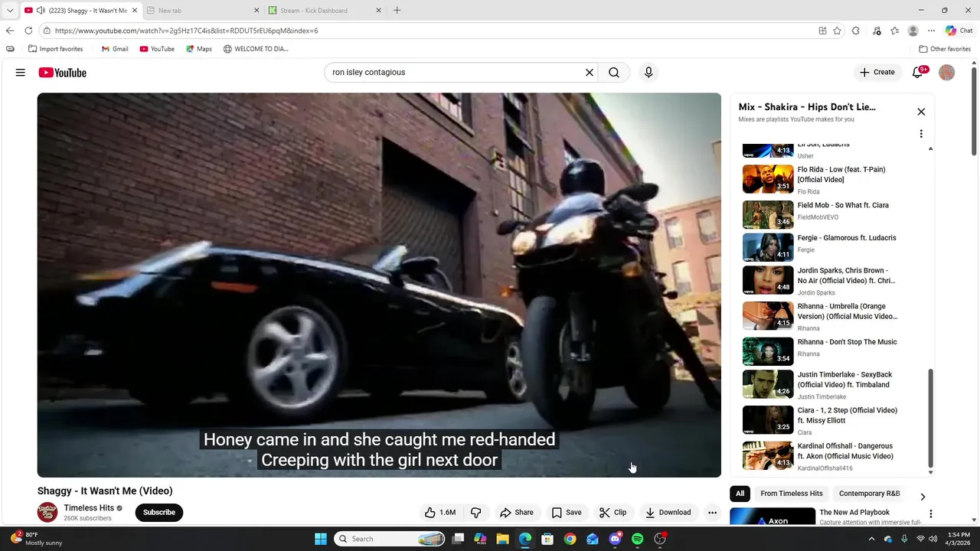Image resolution: width=980 pixels, height=551 pixels.
Task: Open browser Extensions puzzle icon
Action: click(x=856, y=31)
